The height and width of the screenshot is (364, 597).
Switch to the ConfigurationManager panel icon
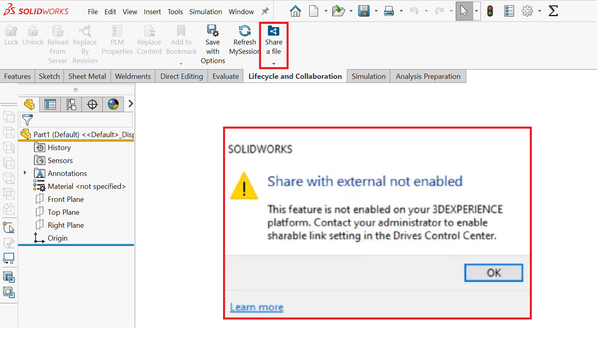71,104
